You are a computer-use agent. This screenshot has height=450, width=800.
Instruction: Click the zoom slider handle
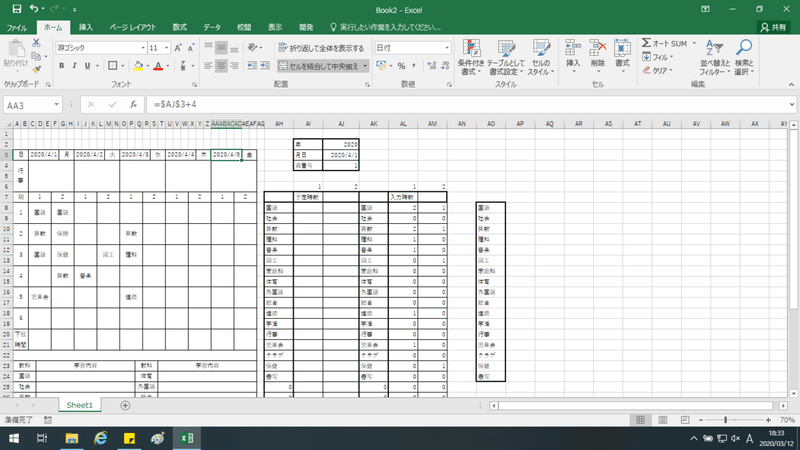point(726,420)
